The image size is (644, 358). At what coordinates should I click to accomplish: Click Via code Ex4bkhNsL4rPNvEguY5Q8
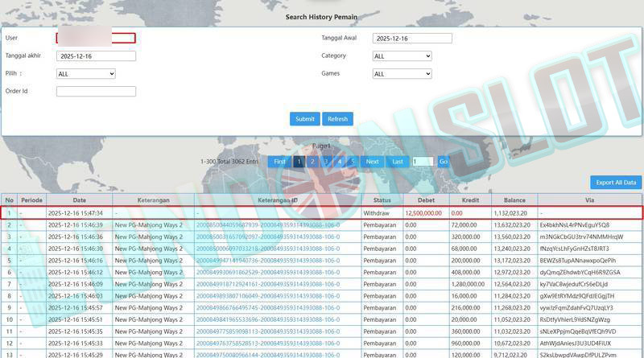575,225
